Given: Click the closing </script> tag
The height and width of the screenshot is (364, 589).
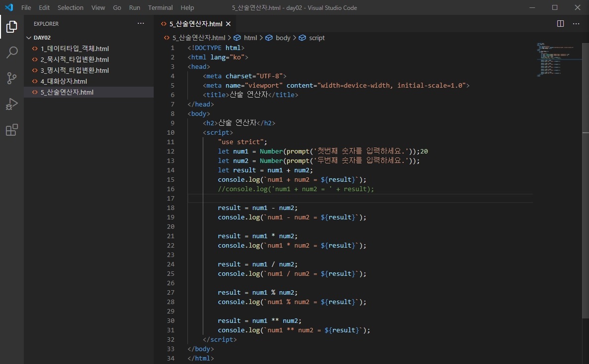Looking at the screenshot, I should [220, 339].
